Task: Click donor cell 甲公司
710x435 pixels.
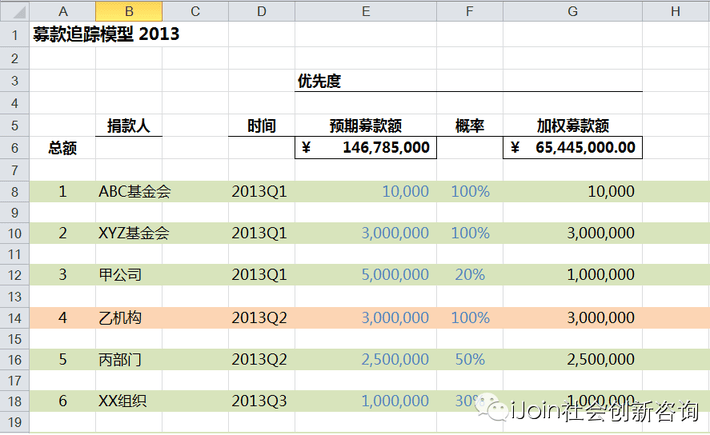Action: [120, 275]
